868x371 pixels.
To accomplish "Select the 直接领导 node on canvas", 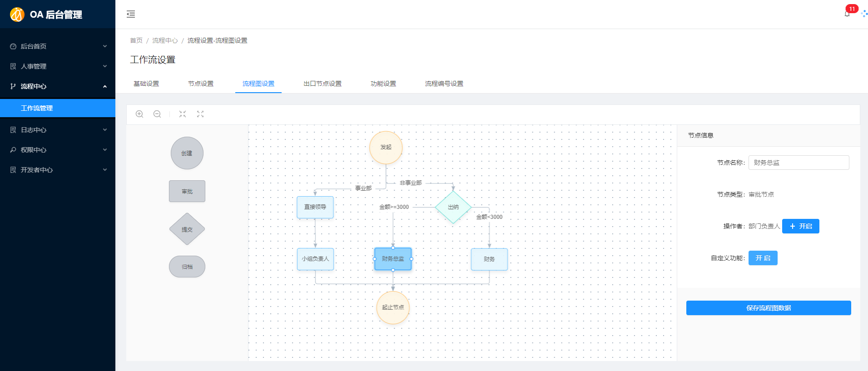I will [315, 207].
